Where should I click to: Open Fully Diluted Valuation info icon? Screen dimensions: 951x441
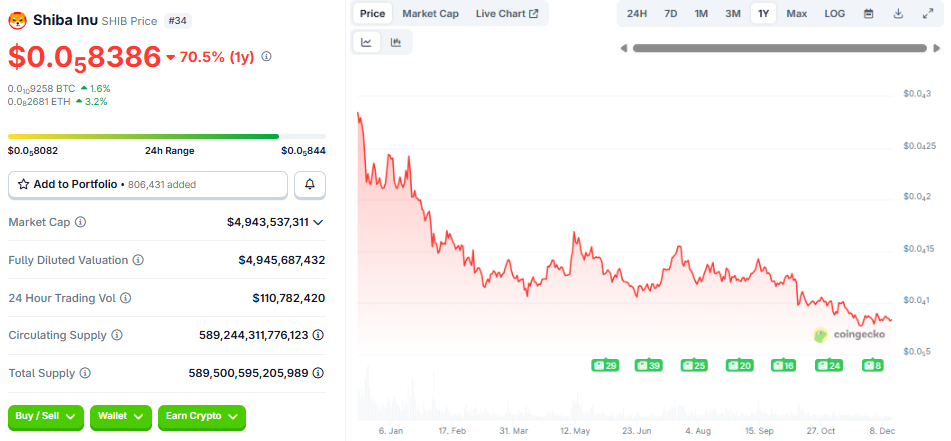pyautogui.click(x=138, y=260)
